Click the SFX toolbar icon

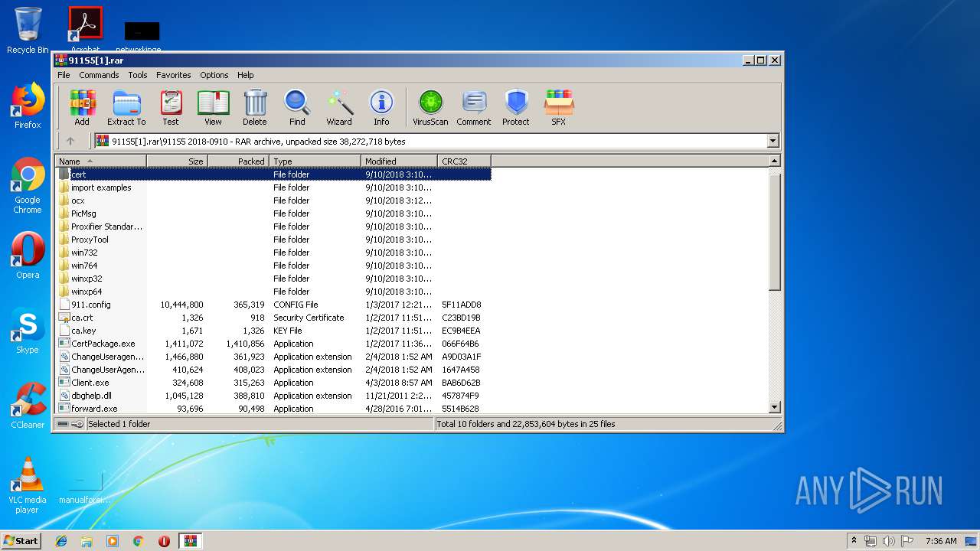tap(559, 107)
